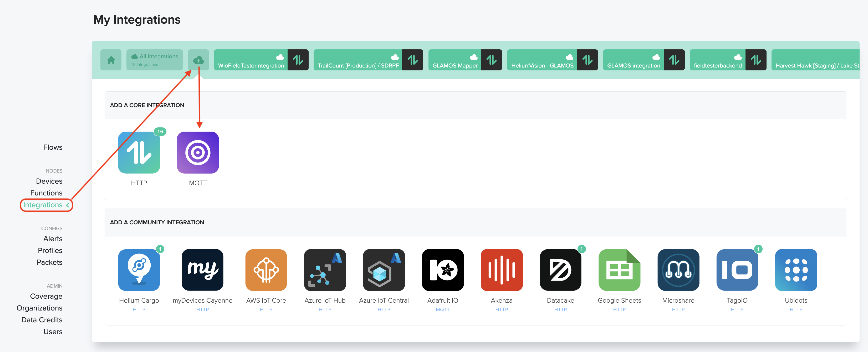
Task: Select the Google Sheets integration icon
Action: (619, 270)
